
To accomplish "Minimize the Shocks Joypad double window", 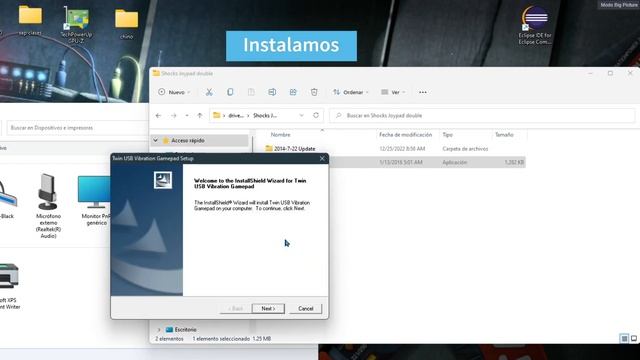I will point(590,73).
